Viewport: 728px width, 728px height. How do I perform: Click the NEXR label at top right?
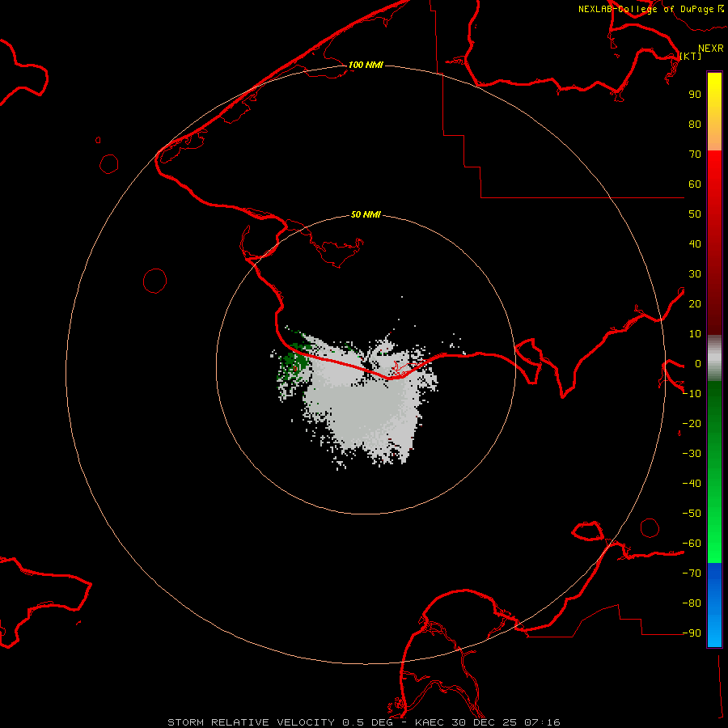(x=711, y=49)
